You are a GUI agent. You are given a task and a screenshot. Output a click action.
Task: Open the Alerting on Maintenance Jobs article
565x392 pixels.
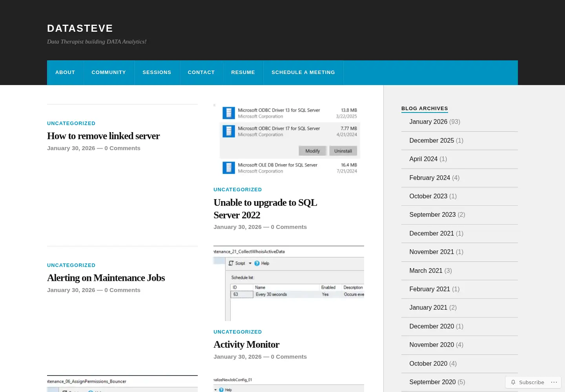click(106, 278)
